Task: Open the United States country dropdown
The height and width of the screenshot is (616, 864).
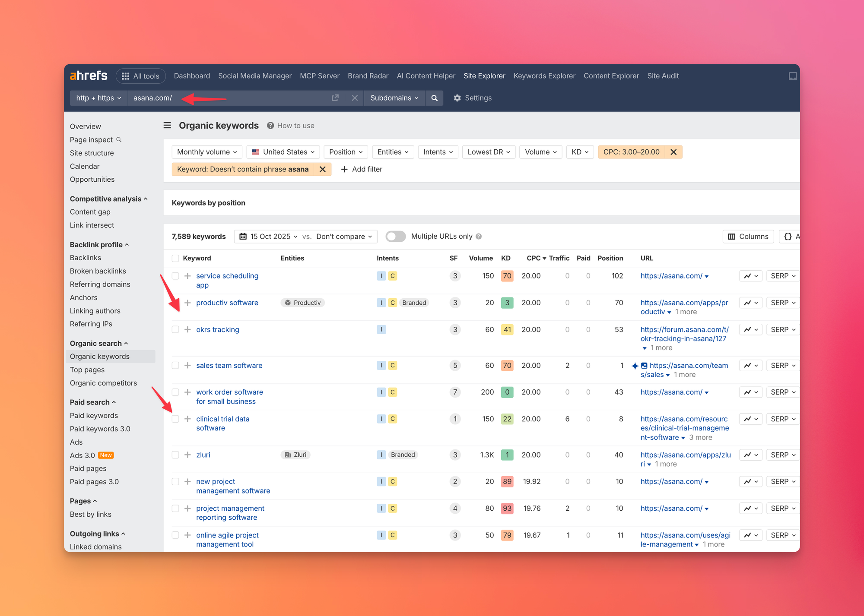Action: tap(283, 152)
